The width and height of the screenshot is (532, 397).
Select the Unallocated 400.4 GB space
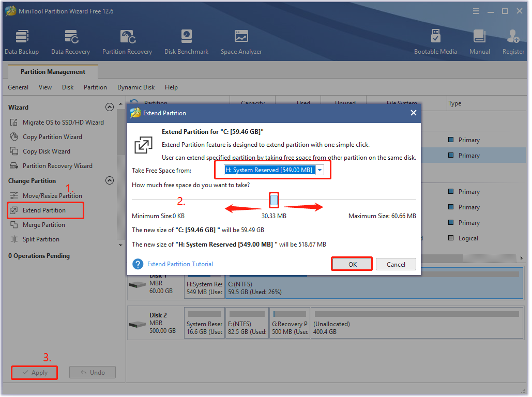pyautogui.click(x=417, y=324)
